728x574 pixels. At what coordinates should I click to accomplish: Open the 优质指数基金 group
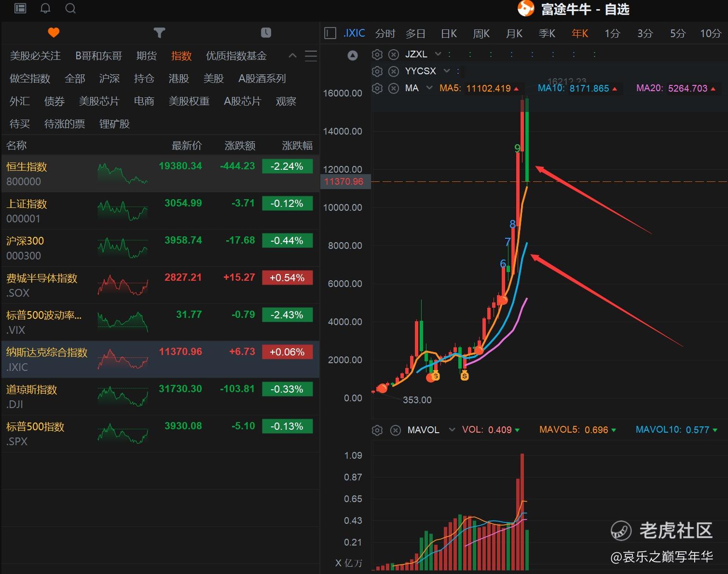pyautogui.click(x=236, y=56)
